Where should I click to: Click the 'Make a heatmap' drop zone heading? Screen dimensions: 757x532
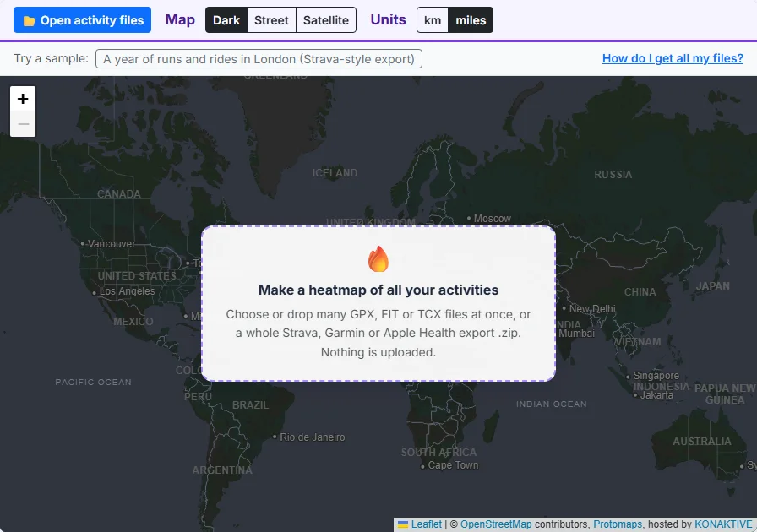coord(378,290)
